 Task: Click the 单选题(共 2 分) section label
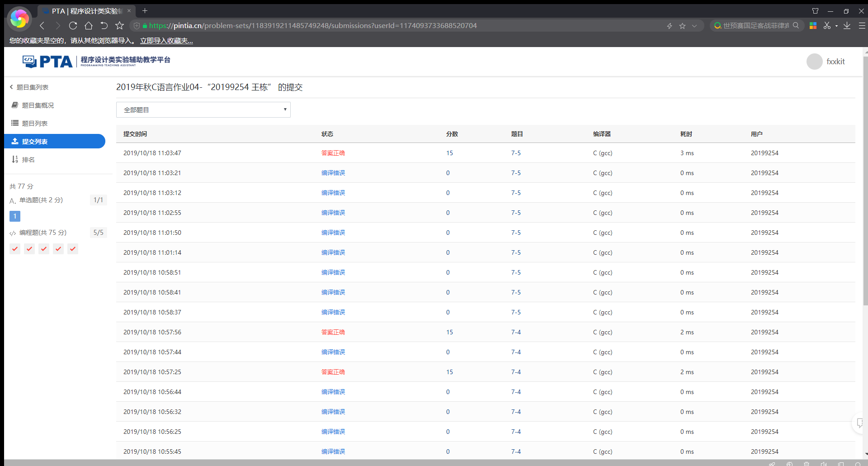pos(41,200)
